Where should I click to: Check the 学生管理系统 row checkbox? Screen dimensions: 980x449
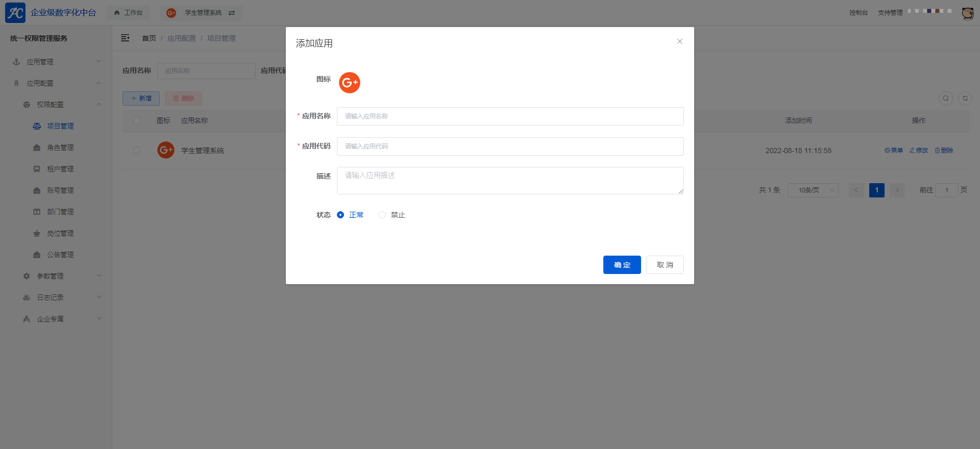tap(137, 151)
